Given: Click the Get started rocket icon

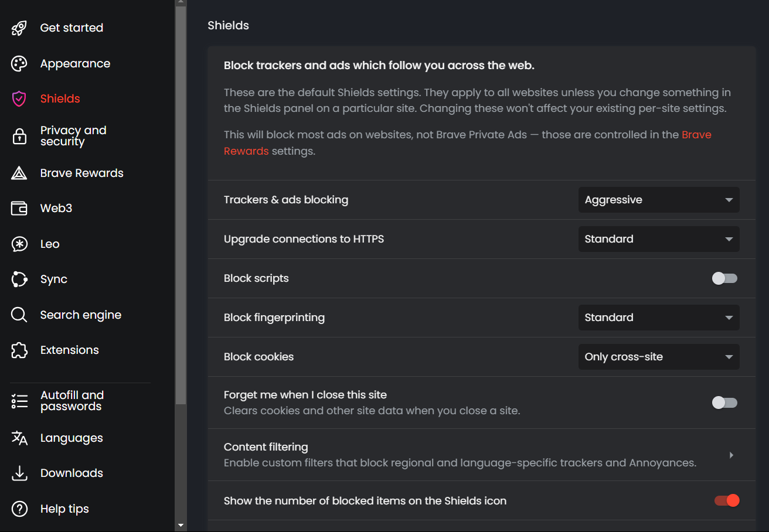Looking at the screenshot, I should point(19,28).
